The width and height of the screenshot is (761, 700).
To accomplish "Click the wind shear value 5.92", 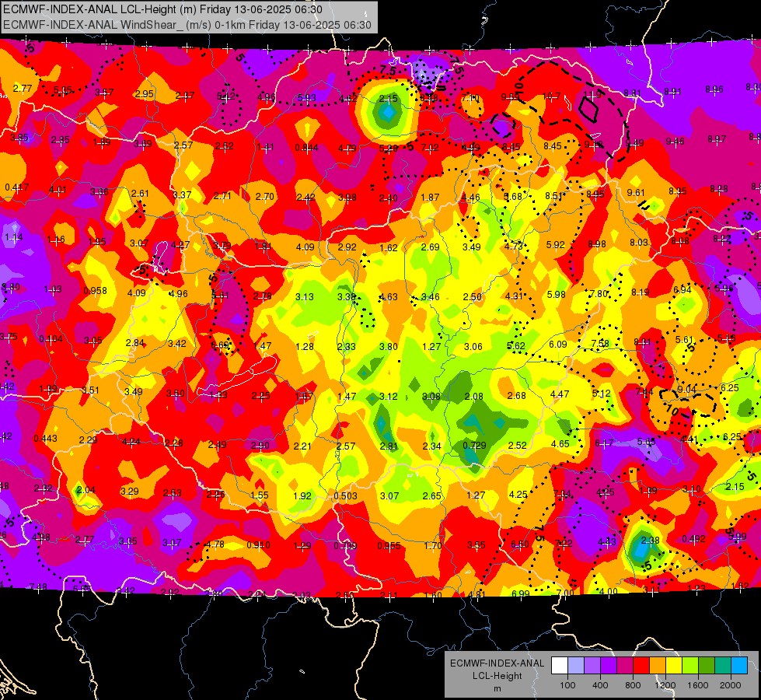I will click(x=556, y=245).
